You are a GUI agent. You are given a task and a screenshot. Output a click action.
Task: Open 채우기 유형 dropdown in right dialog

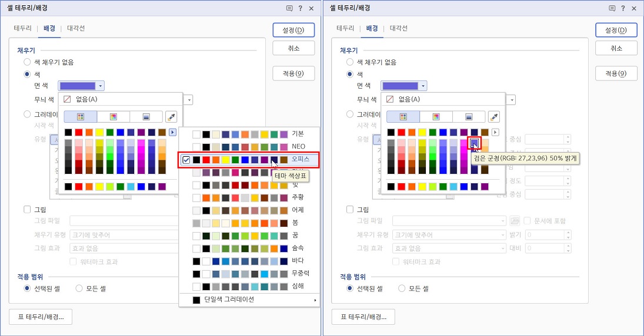449,235
